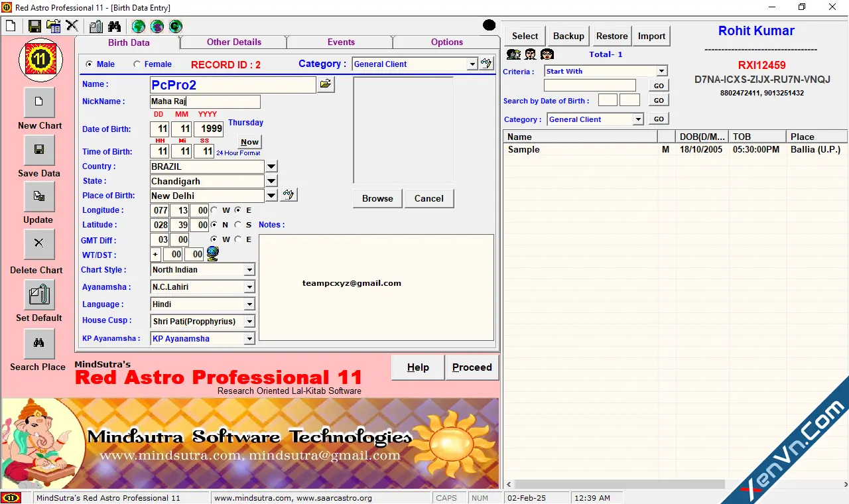
Task: Open the General Client category dropdown in form
Action: tap(472, 64)
